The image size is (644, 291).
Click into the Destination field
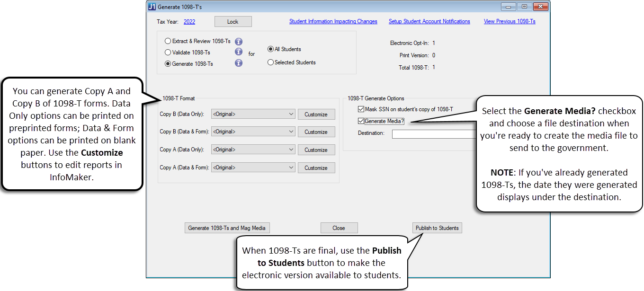click(x=434, y=134)
